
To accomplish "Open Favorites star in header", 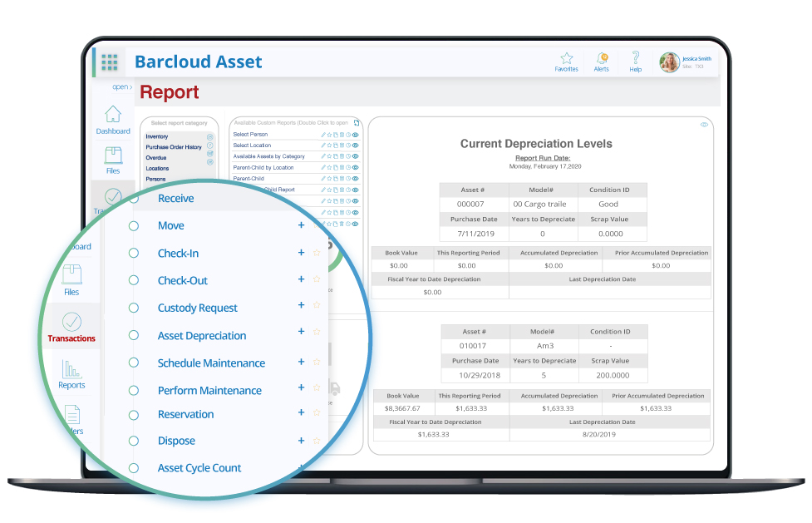I will point(567,58).
